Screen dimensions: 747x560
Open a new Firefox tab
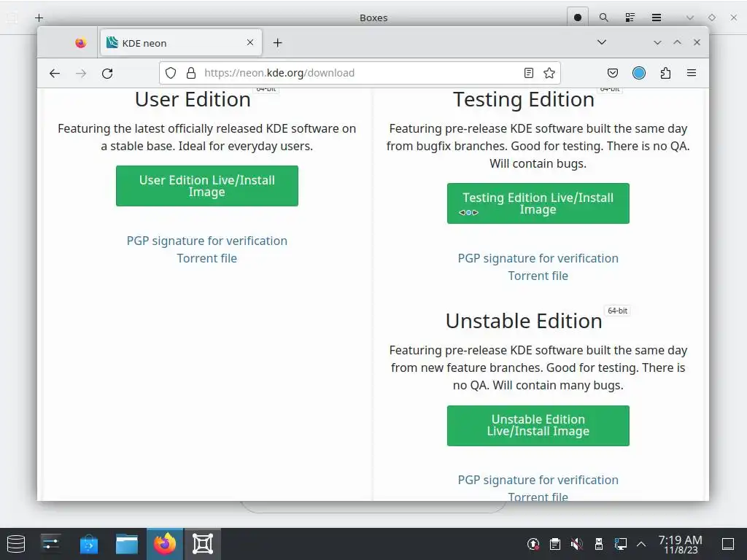point(278,43)
